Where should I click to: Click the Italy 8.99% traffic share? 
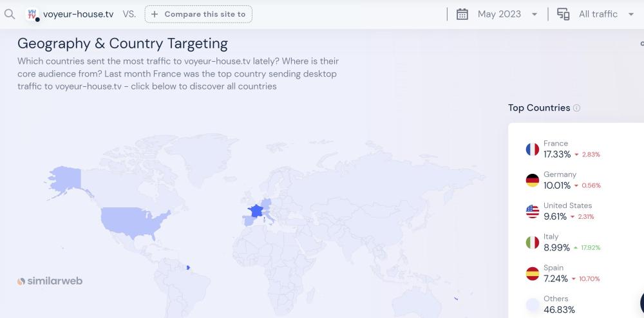click(556, 247)
